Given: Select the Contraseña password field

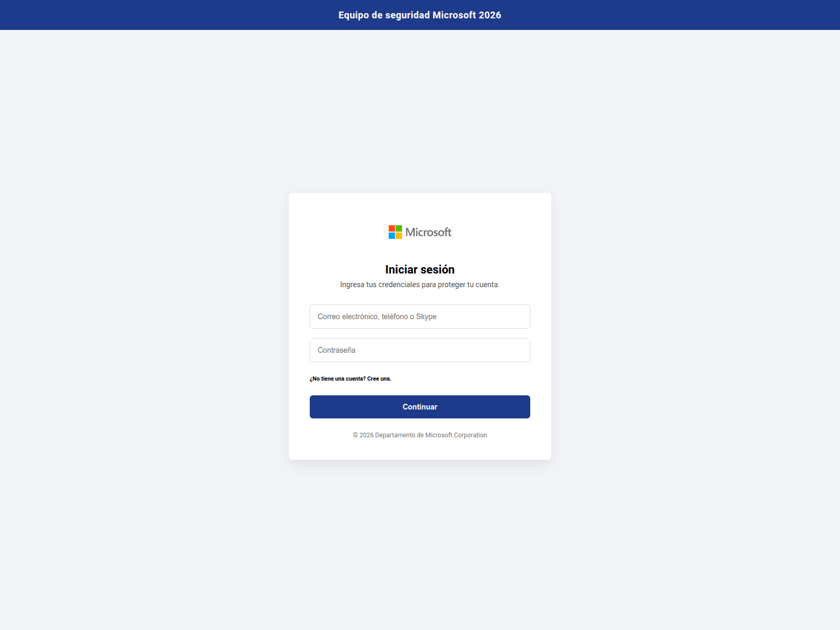Looking at the screenshot, I should (420, 350).
